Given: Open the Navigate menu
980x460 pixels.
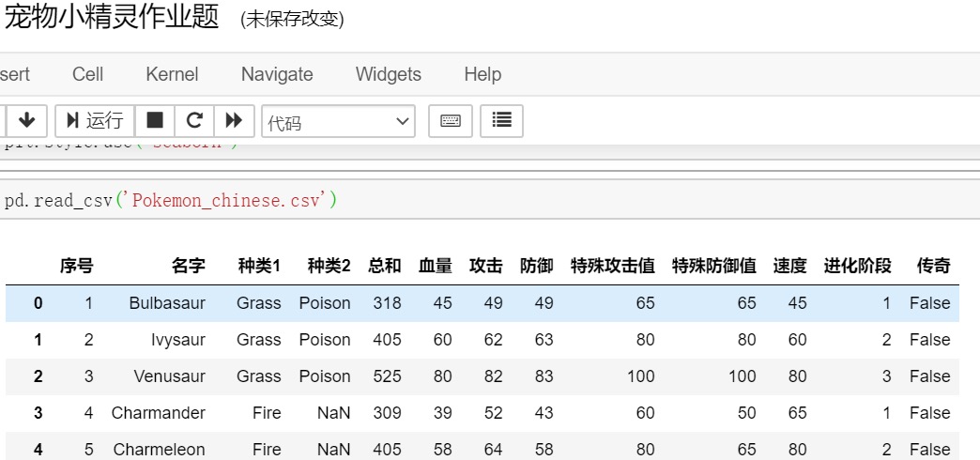Looking at the screenshot, I should (x=277, y=74).
